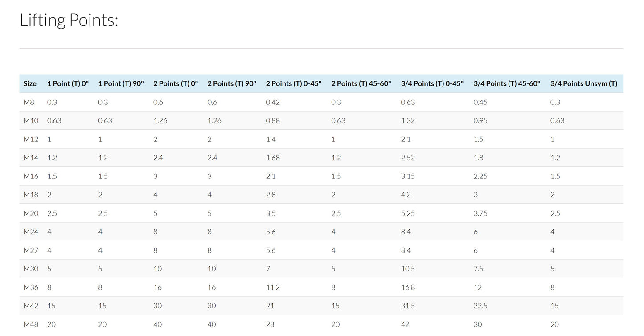The image size is (644, 336).
Task: Click the "2 Points (T) 45-60°" header
Action: [361, 83]
